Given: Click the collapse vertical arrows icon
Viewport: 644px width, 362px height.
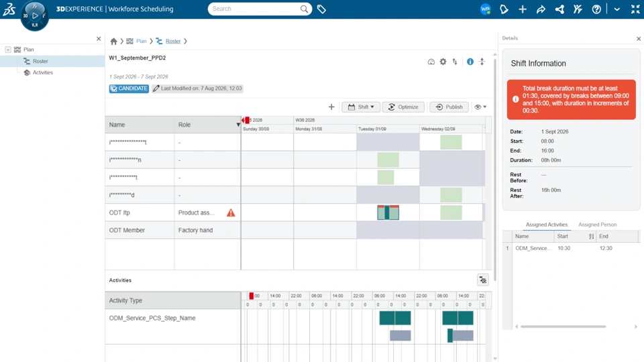Looking at the screenshot, I should pyautogui.click(x=482, y=62).
